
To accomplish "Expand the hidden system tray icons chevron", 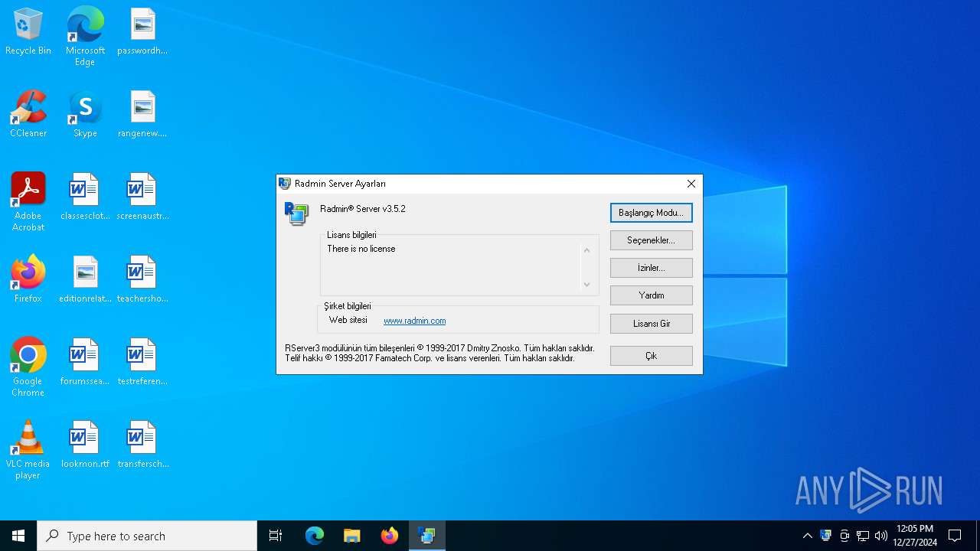I will coord(807,536).
